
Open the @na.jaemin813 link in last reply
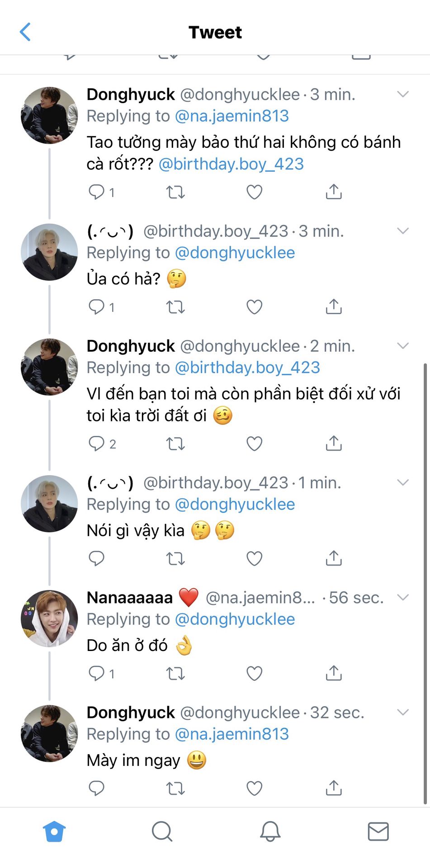[232, 734]
